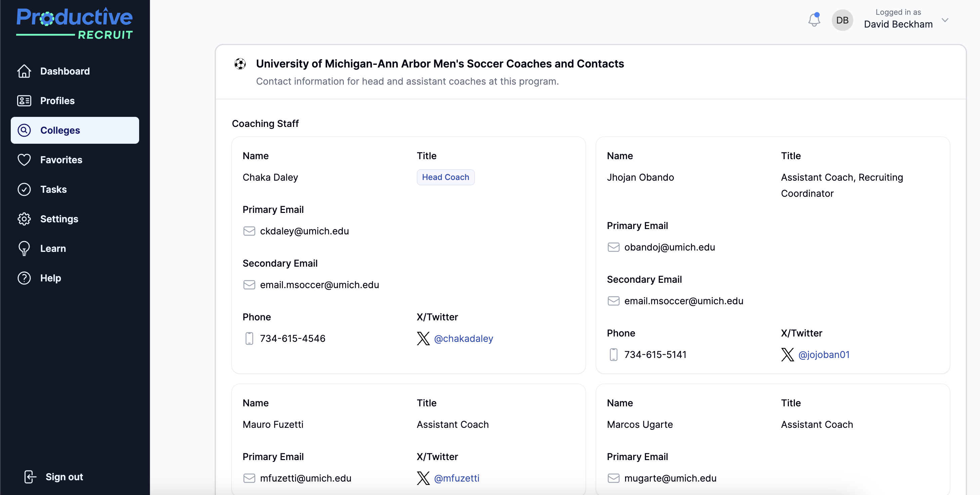Click the Learn lightbulb icon
Viewport: 980px width, 495px height.
[24, 249]
